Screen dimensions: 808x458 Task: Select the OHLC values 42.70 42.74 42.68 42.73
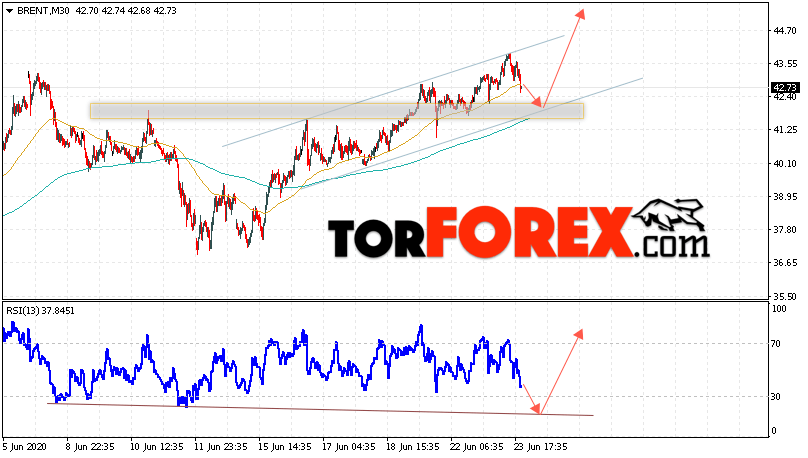coord(126,11)
